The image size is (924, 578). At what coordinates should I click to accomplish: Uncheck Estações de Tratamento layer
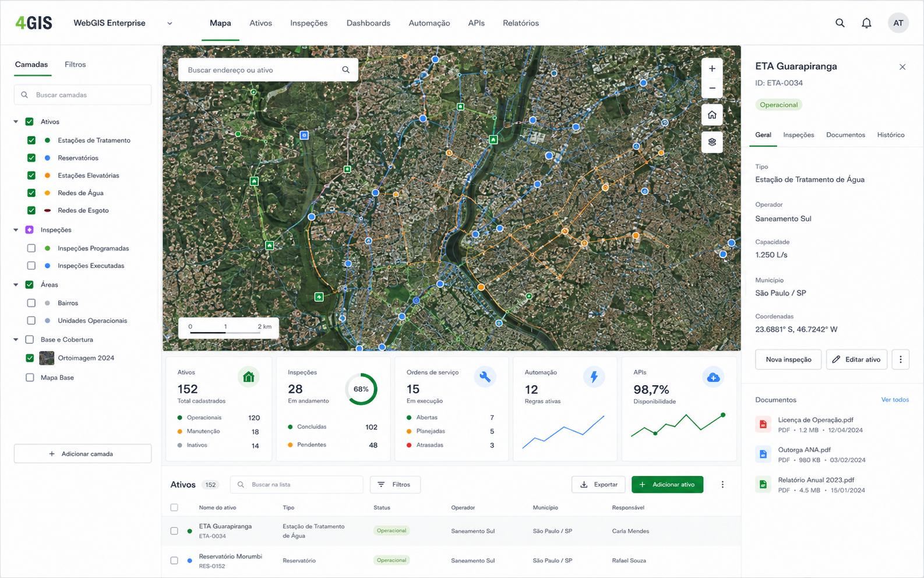coord(31,140)
